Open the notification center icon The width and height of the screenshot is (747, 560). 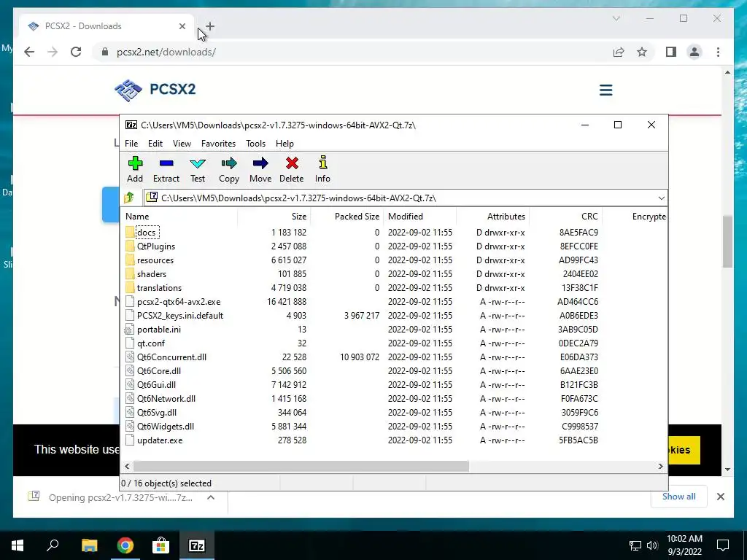723,545
